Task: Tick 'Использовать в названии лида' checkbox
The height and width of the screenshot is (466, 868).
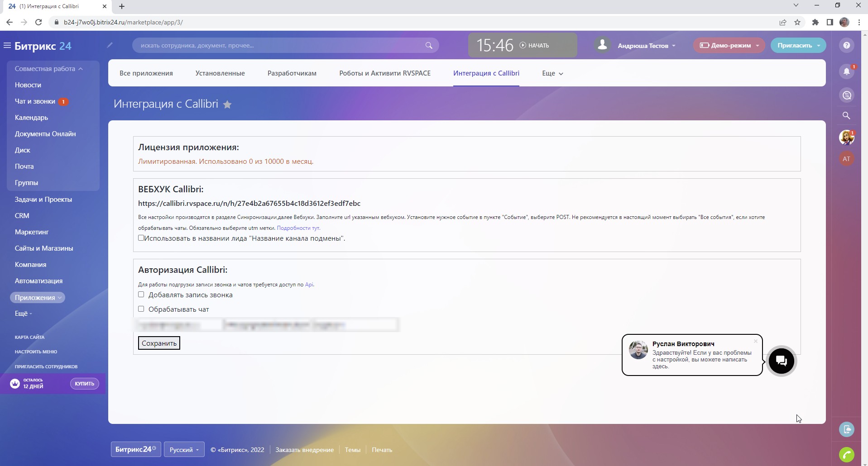Action: tap(141, 238)
